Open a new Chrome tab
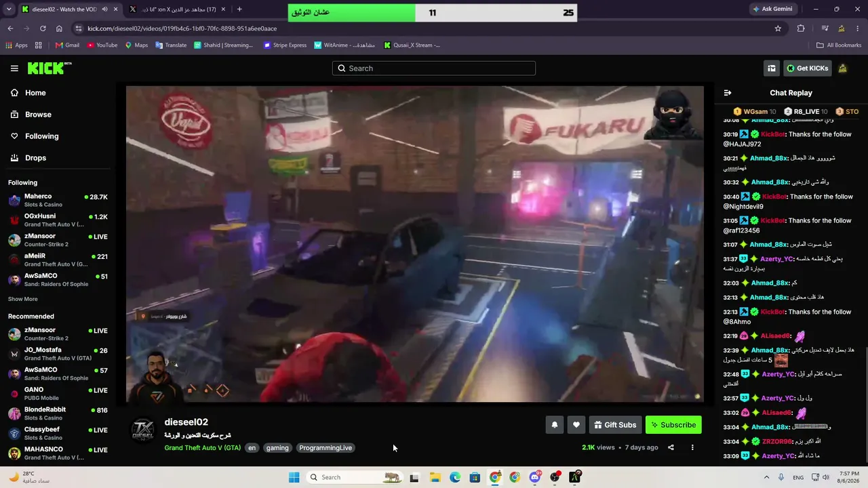The image size is (868, 488). (239, 9)
